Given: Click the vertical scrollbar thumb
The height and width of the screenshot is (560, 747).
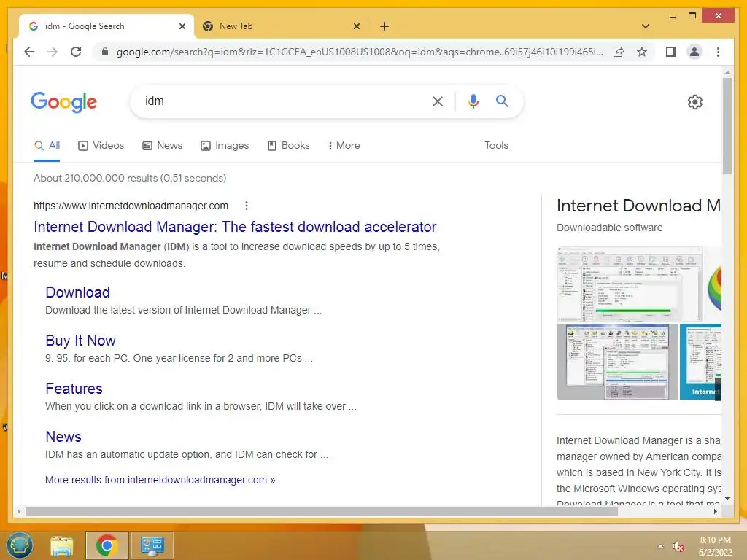Looking at the screenshot, I should 727,126.
